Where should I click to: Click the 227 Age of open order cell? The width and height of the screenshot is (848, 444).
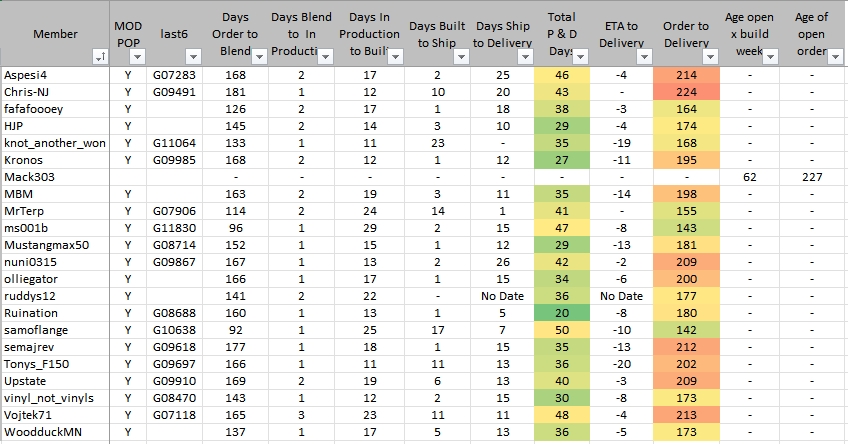pyautogui.click(x=811, y=177)
